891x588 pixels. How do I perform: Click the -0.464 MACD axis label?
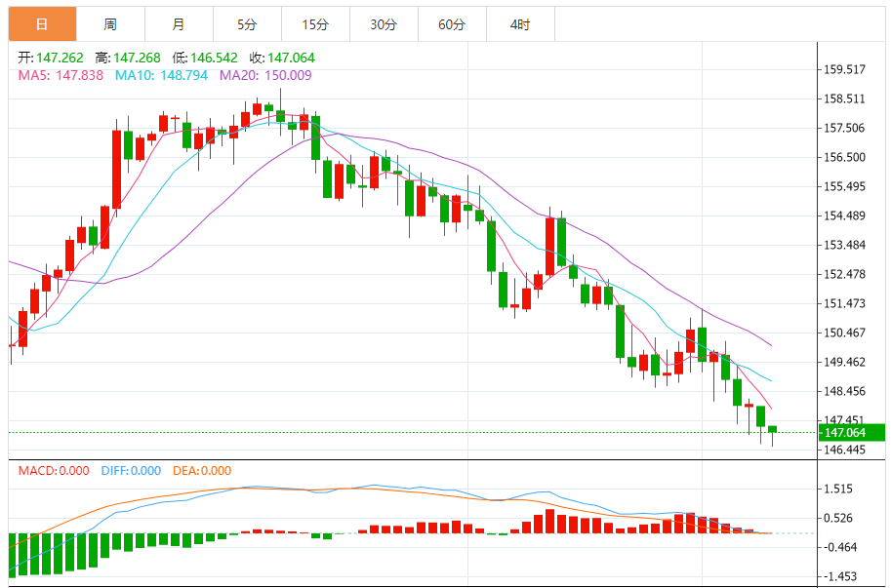[x=838, y=548]
